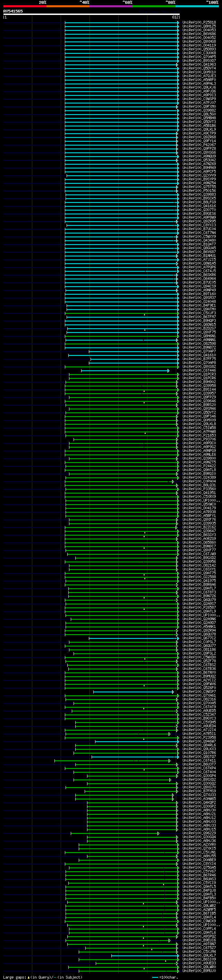Click the red 20% identity legend segment

coord(25,6)
